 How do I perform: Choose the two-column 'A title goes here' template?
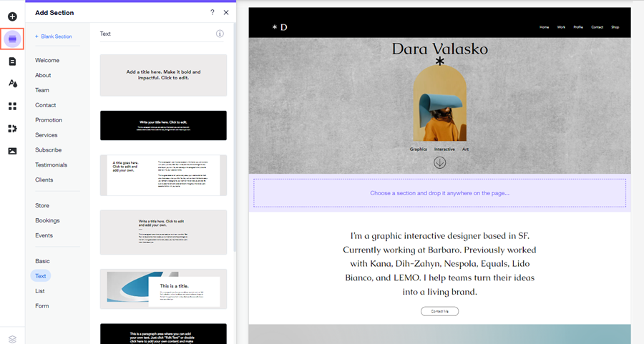tap(163, 175)
